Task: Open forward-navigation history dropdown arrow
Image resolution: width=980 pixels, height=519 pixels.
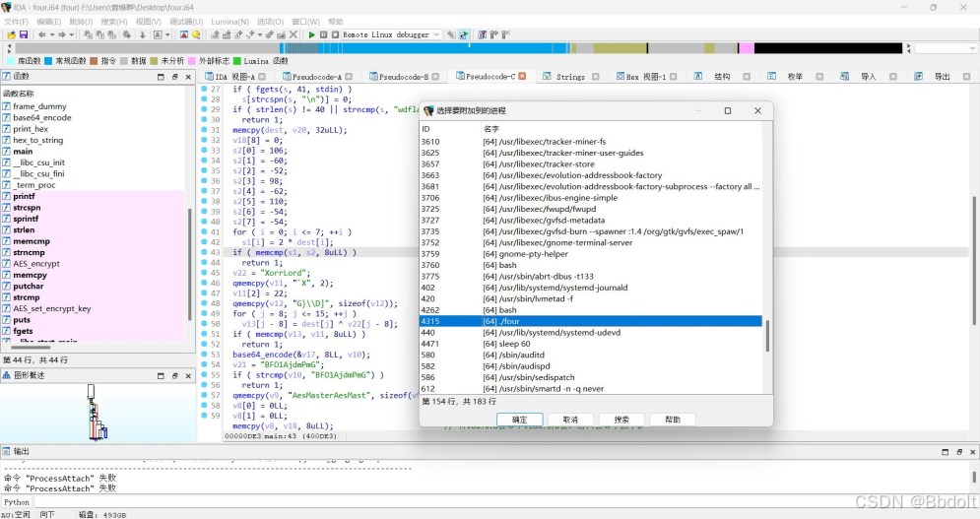Action: 71,35
